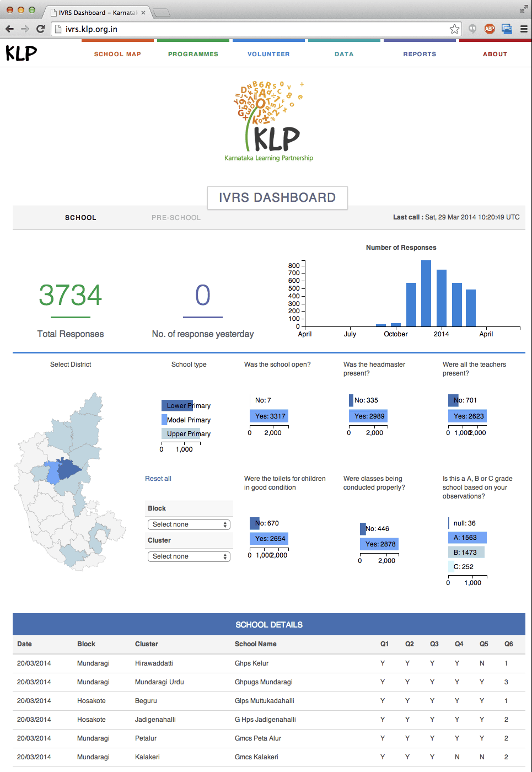Open the Chrome hamburger menu
The width and height of the screenshot is (532, 772).
(x=524, y=29)
